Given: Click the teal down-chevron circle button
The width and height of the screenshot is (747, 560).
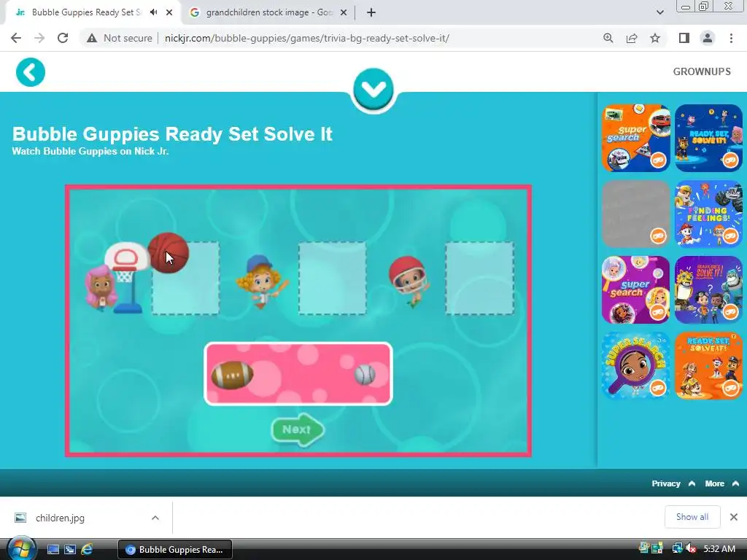Looking at the screenshot, I should tap(373, 89).
